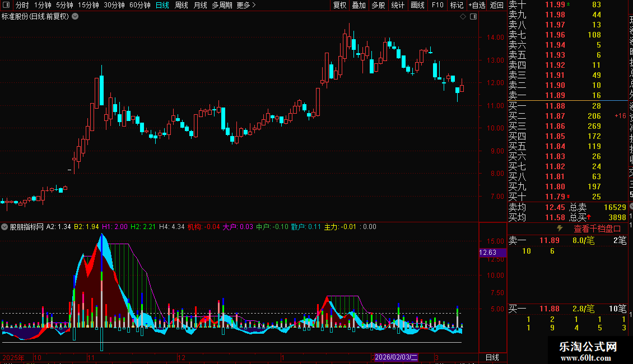Click 总卖 total value 16529
Screen dimensions: 633x364
pyautogui.click(x=615, y=207)
